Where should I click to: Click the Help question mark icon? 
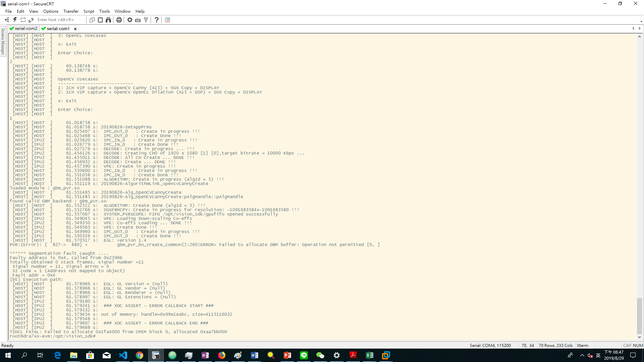(x=157, y=20)
